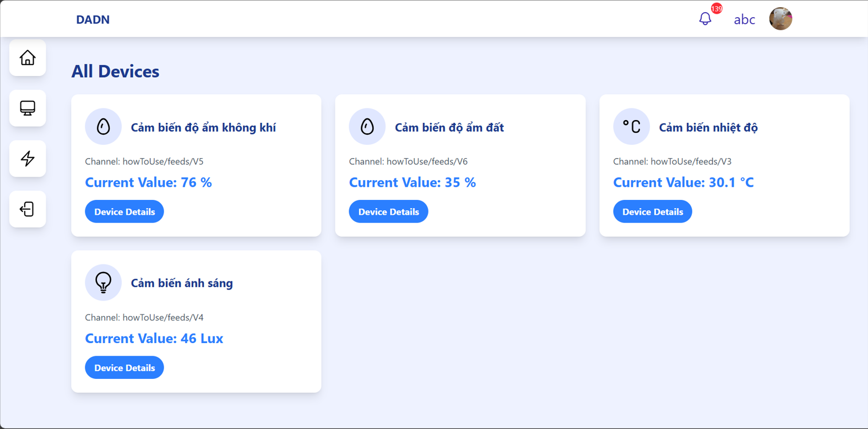Image resolution: width=868 pixels, height=429 pixels.
Task: Click the logout sidebar icon
Action: tap(28, 209)
